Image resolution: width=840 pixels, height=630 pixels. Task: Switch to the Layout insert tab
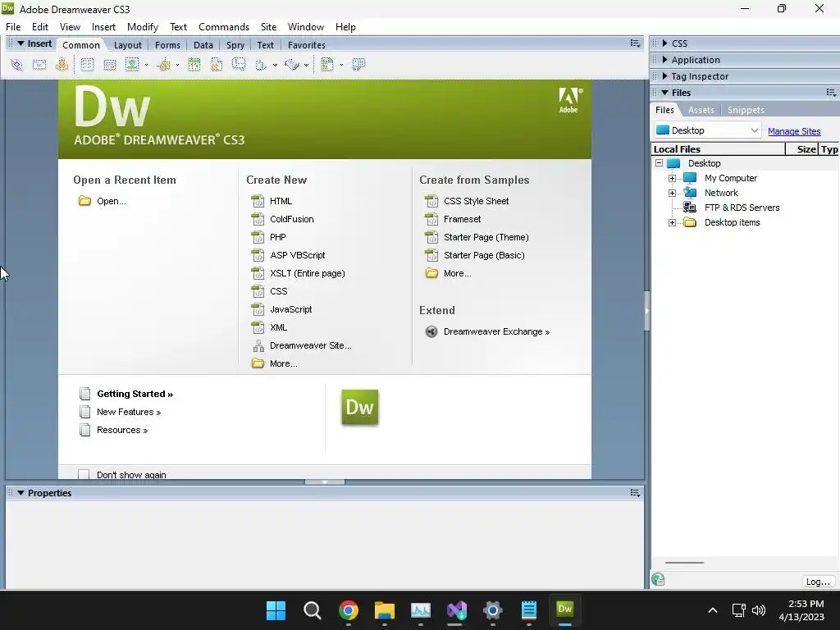127,45
